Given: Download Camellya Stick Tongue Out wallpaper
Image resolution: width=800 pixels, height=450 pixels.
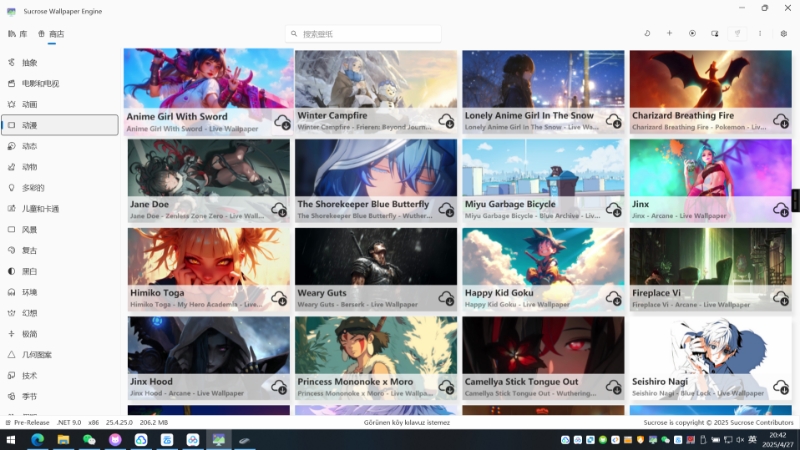Looking at the screenshot, I should [x=614, y=387].
